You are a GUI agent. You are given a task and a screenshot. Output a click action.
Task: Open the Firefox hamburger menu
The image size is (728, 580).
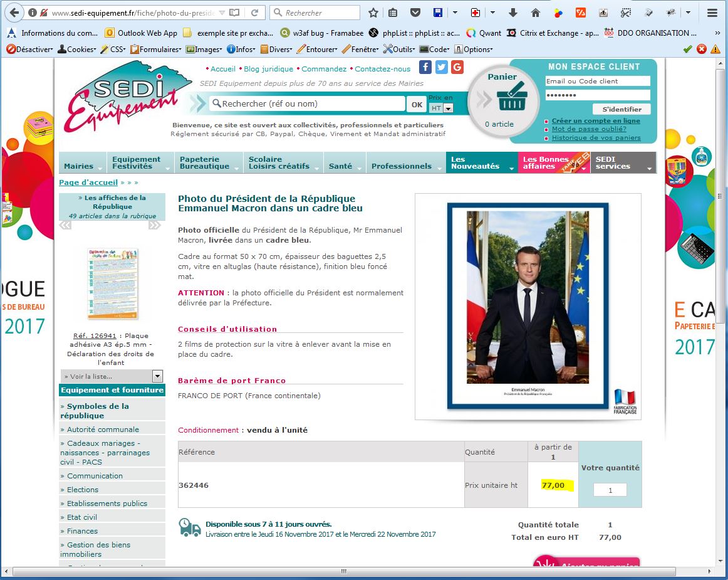[x=712, y=13]
